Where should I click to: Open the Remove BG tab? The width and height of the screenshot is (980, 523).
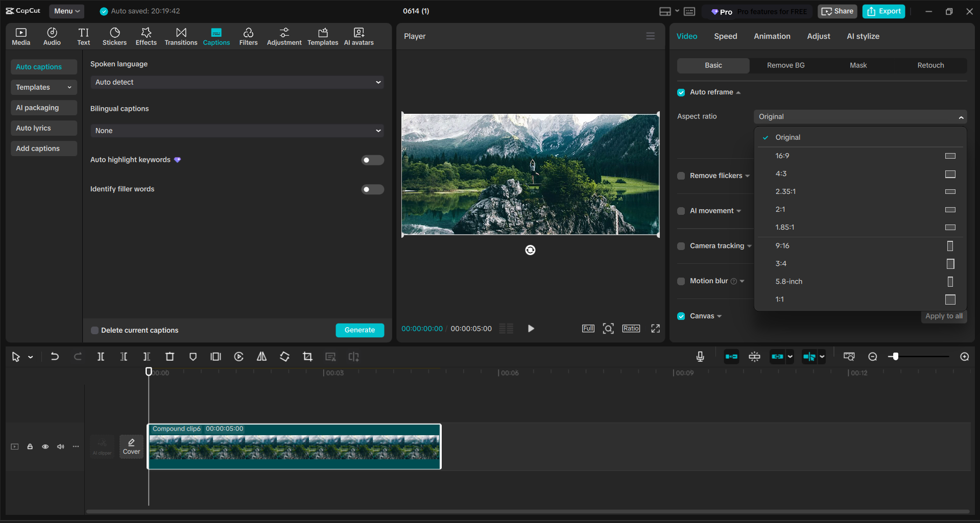tap(785, 65)
